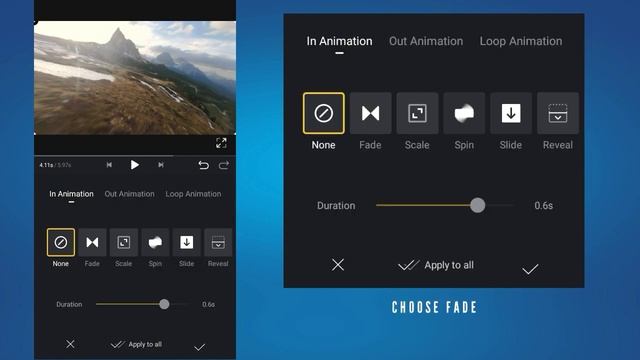Screen dimensions: 640x360
Task: Open Loop Animation tab in phone panel
Action: tap(193, 194)
